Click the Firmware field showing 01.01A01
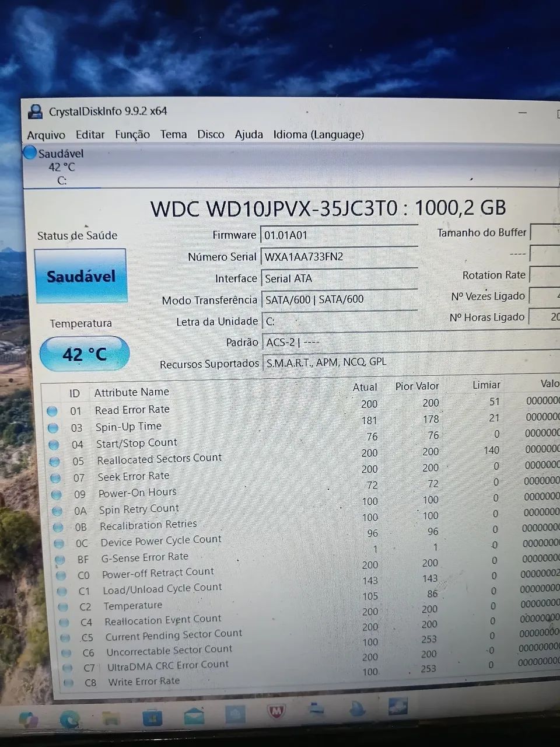This screenshot has height=747, width=560. tap(339, 235)
